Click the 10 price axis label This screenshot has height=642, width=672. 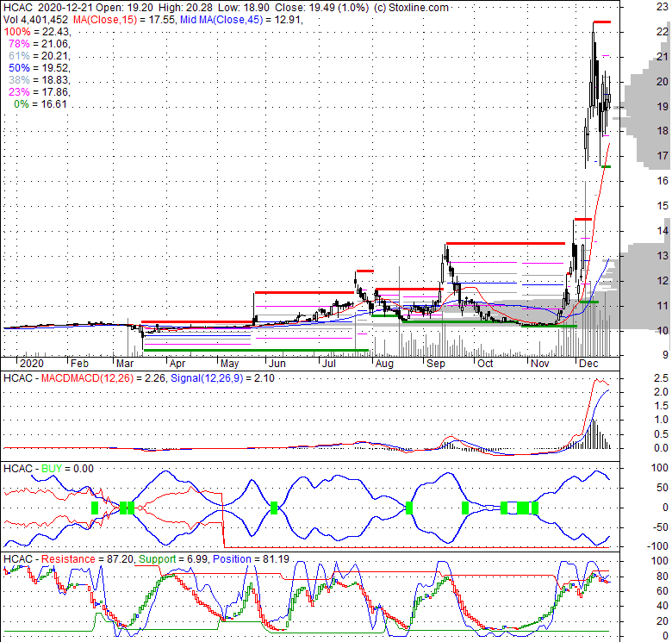coord(663,330)
